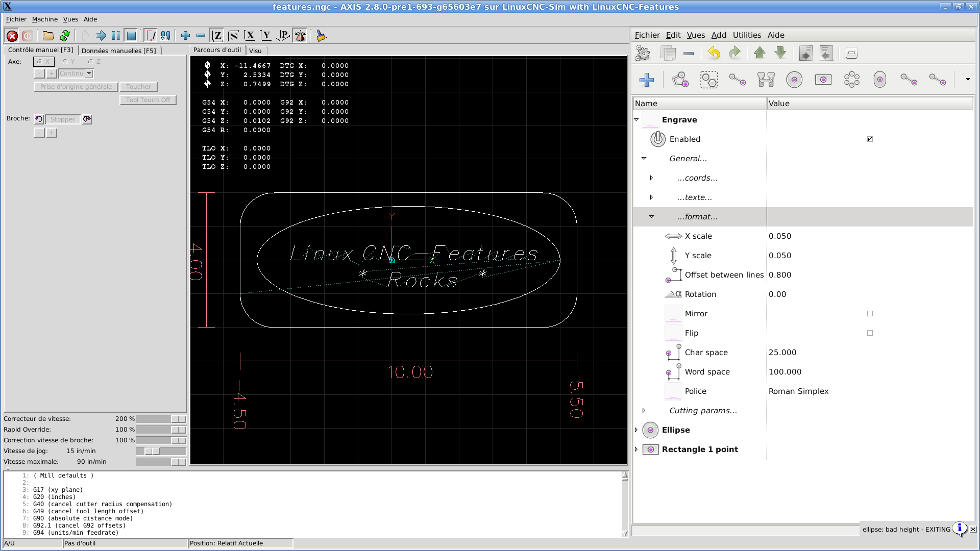The height and width of the screenshot is (551, 980).
Task: Step to next line icon
Action: [x=101, y=36]
